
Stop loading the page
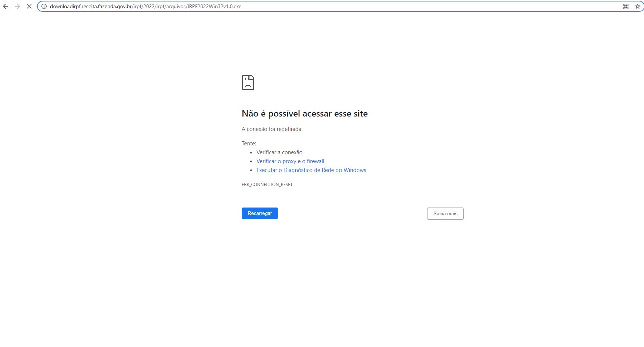29,6
